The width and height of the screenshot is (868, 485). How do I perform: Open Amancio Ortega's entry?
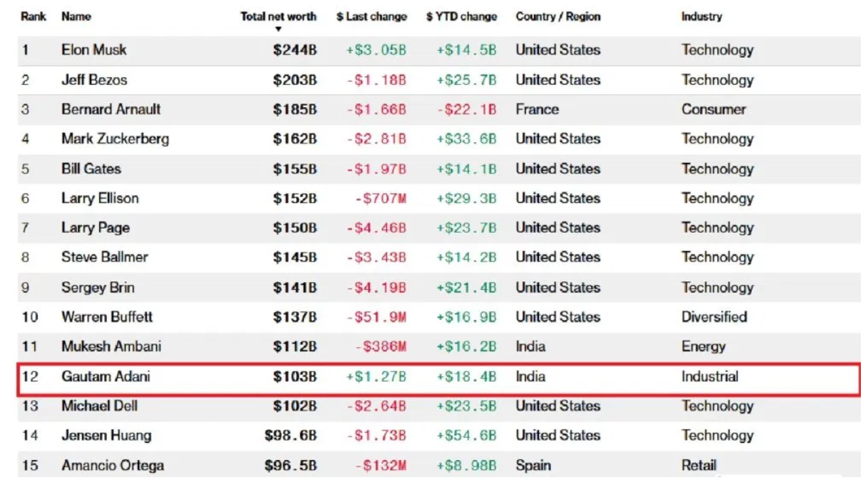113,465
